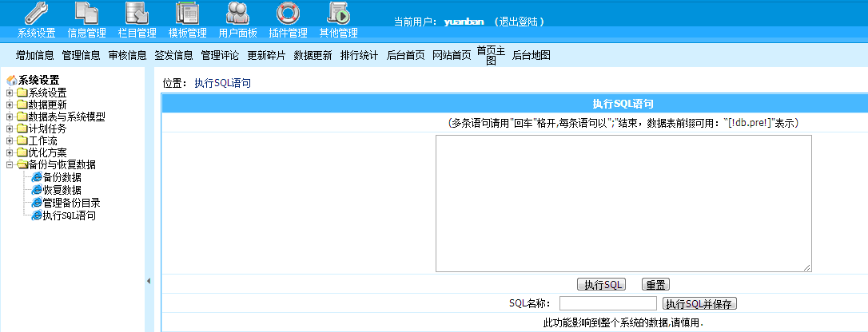The height and width of the screenshot is (332, 868).
Task: Collapse the 备份与恢复数据 tree folder
Action: (10, 164)
